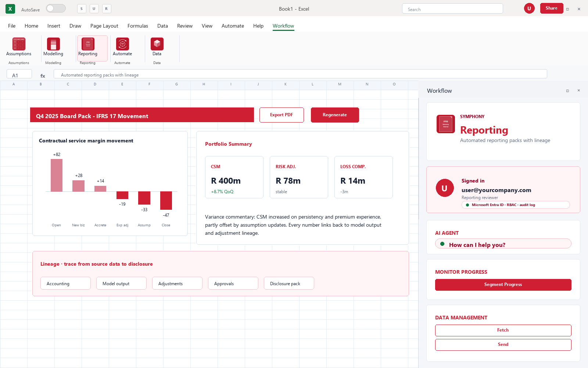This screenshot has height=368, width=588.
Task: Click the Export PDF button
Action: 282,115
